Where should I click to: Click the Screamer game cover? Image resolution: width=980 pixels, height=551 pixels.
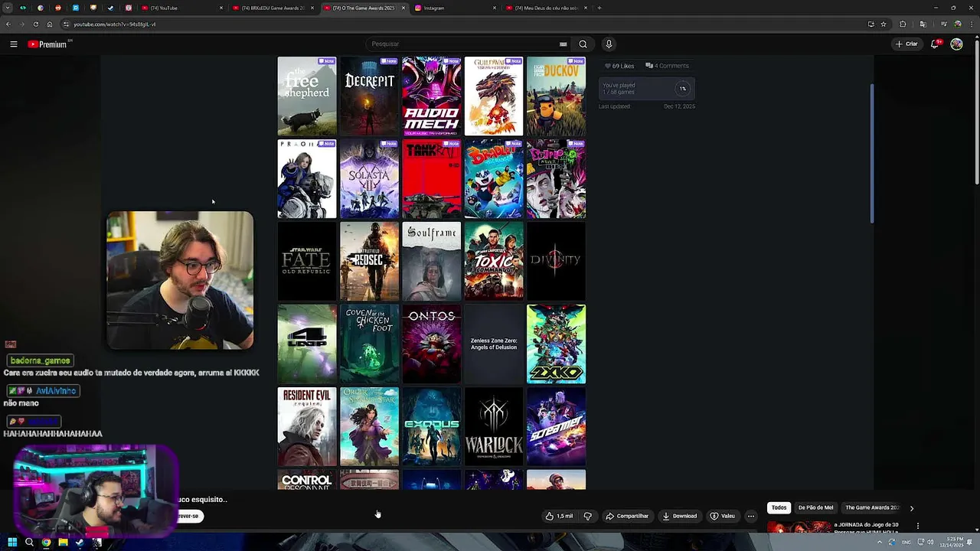556,426
